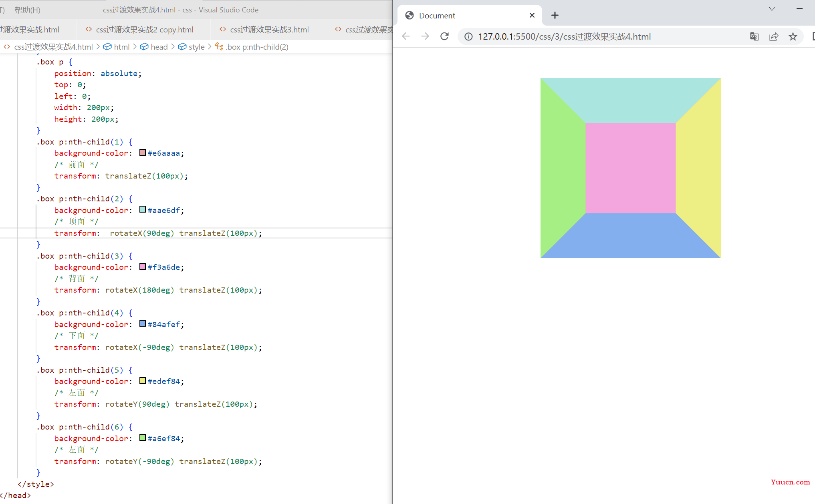Screen dimensions: 815x504
Task: Click the '.box p:nth-child(6) {' selector line
Action: click(x=85, y=427)
